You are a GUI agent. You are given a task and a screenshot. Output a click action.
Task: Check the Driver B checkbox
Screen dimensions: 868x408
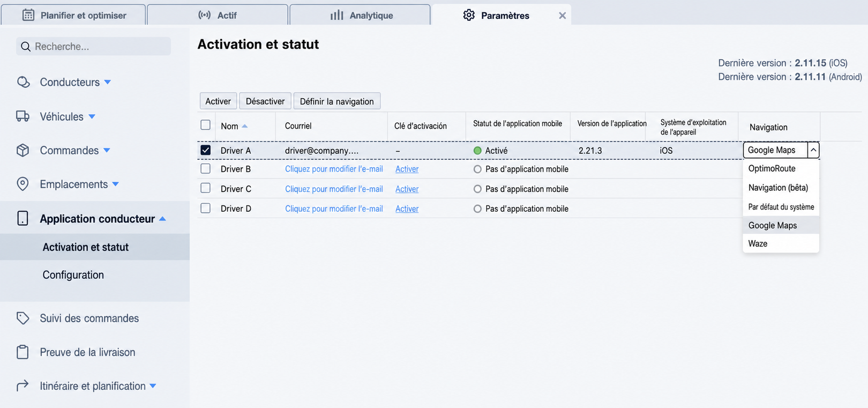pyautogui.click(x=205, y=168)
